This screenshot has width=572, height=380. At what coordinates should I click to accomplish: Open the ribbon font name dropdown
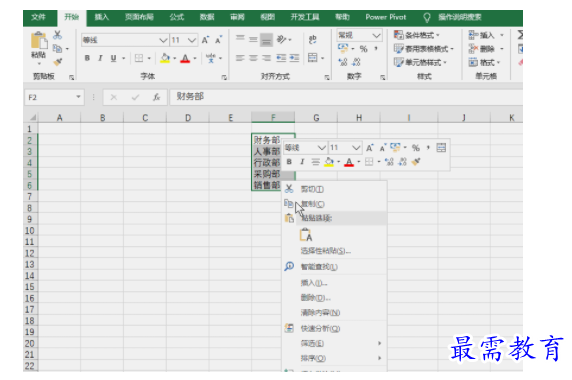163,40
